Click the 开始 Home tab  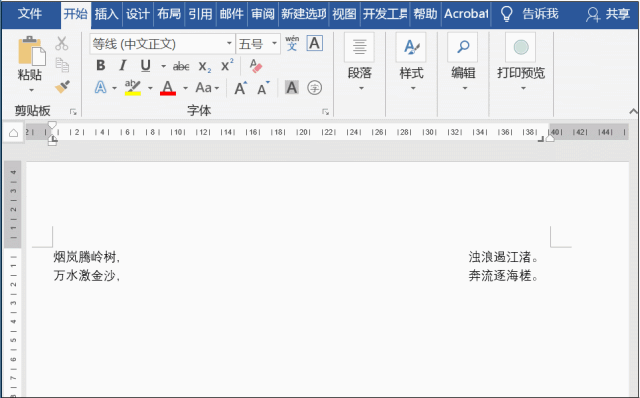76,15
